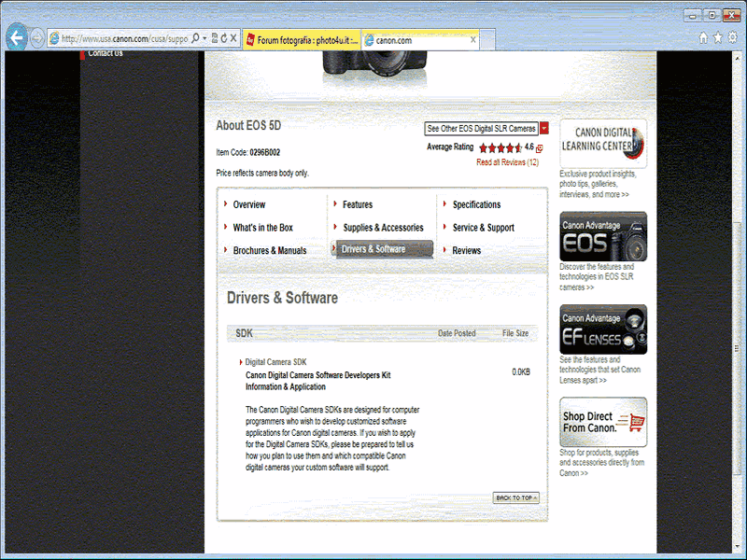Open the address bar search dropdown arrow
Viewport: 747px width, 560px height.
(204, 38)
